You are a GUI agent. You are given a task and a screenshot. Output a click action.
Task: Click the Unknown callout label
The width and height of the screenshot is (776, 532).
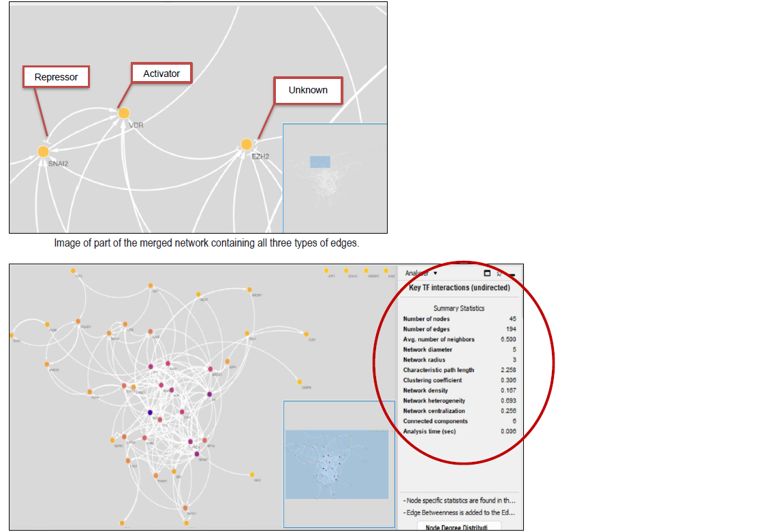(307, 90)
